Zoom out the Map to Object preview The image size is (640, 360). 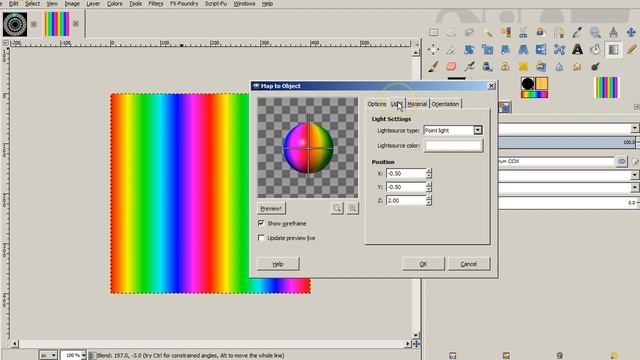[337, 209]
